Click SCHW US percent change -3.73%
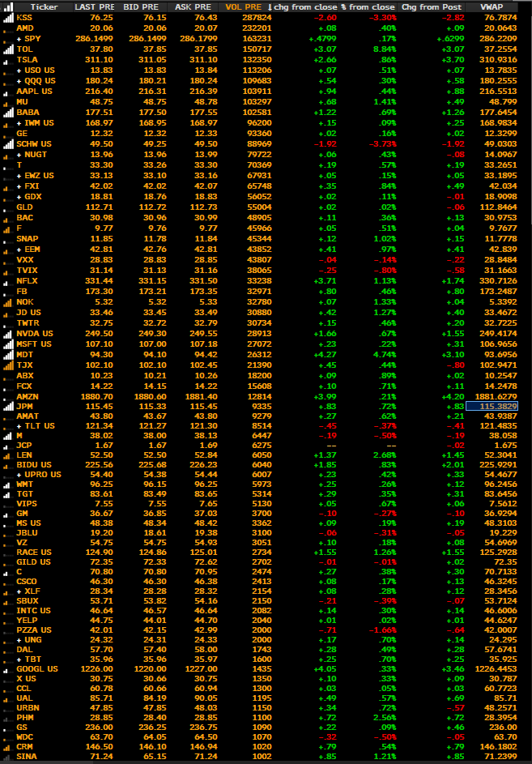The image size is (532, 764). point(381,143)
